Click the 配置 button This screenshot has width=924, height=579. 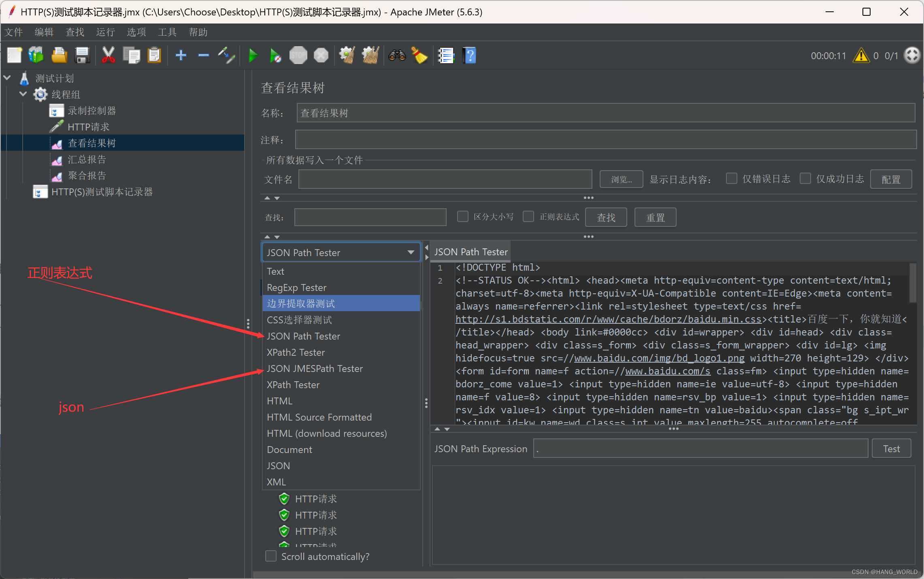pyautogui.click(x=891, y=179)
